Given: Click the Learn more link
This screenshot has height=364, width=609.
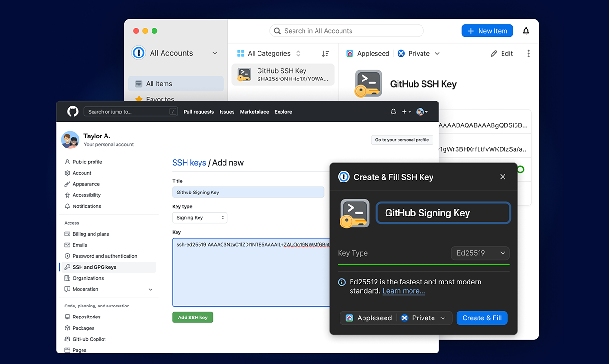Looking at the screenshot, I should point(404,291).
